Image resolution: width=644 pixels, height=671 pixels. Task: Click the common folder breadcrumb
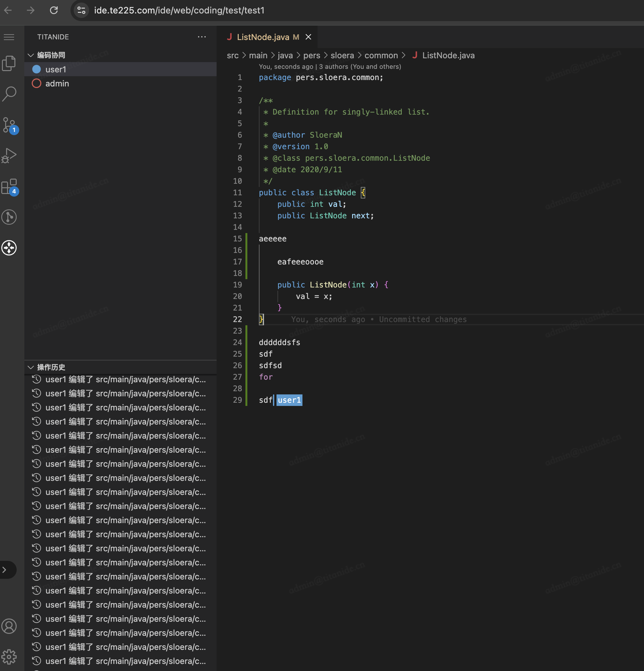381,55
